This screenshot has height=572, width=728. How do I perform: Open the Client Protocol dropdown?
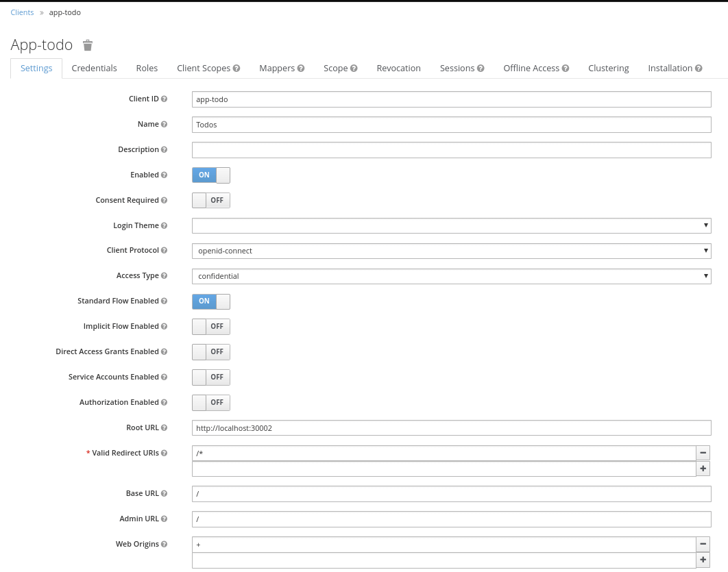click(x=451, y=251)
